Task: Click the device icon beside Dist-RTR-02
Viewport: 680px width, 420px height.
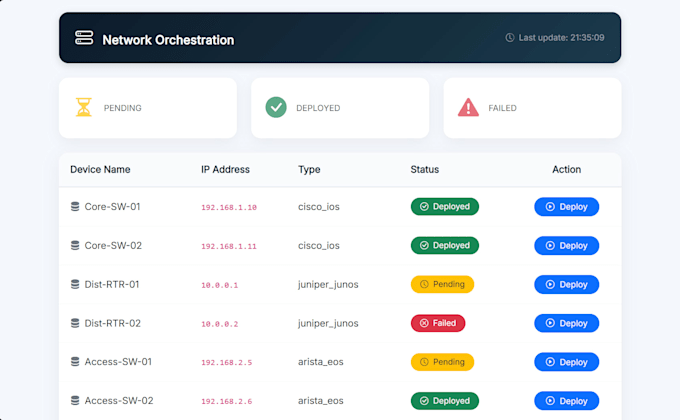Action: click(75, 323)
